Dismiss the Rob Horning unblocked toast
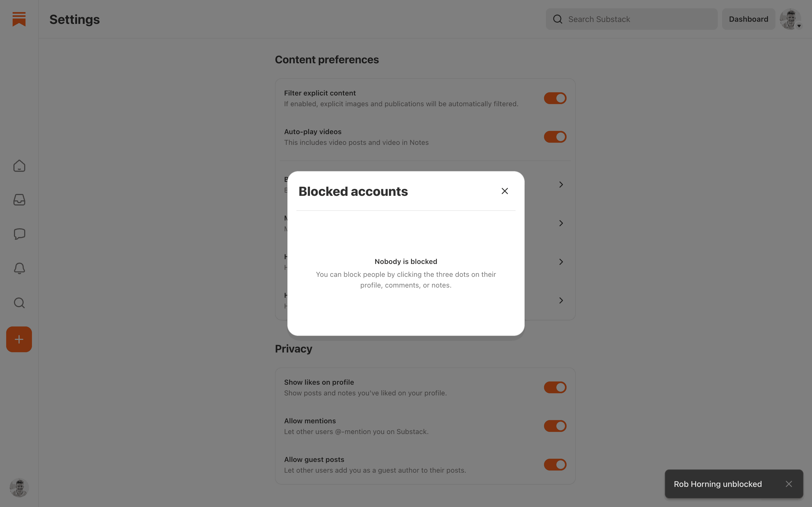Viewport: 812px width, 507px height. click(789, 484)
